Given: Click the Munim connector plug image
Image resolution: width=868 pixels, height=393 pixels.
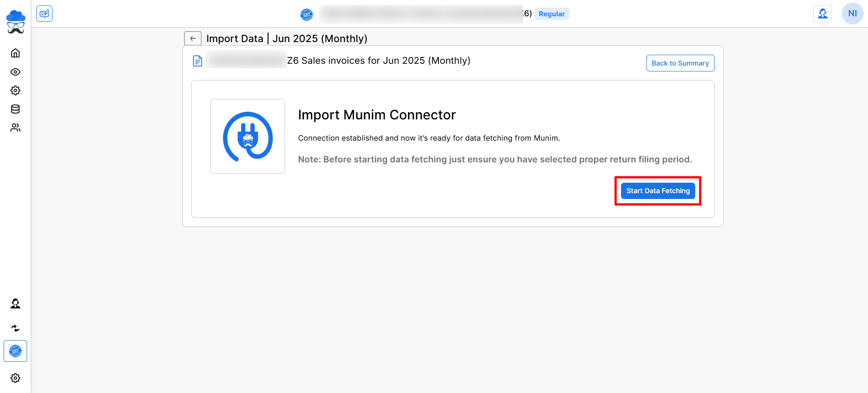Looking at the screenshot, I should (x=247, y=136).
